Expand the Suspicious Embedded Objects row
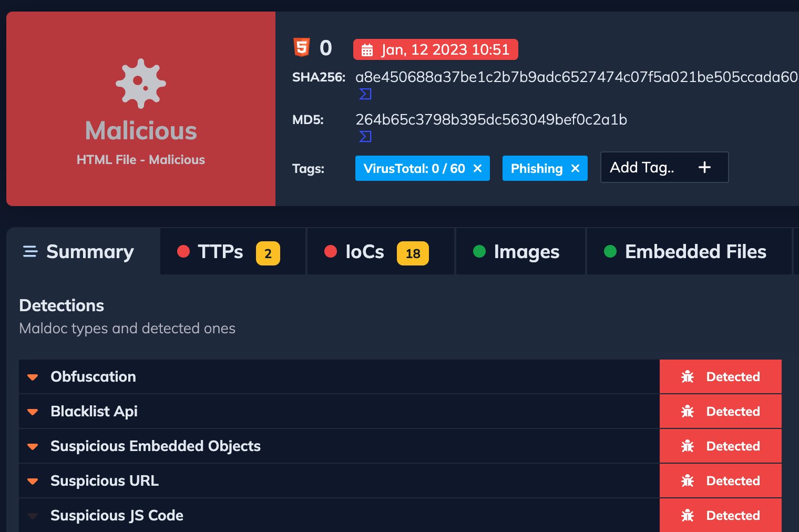The width and height of the screenshot is (799, 532). click(x=33, y=446)
